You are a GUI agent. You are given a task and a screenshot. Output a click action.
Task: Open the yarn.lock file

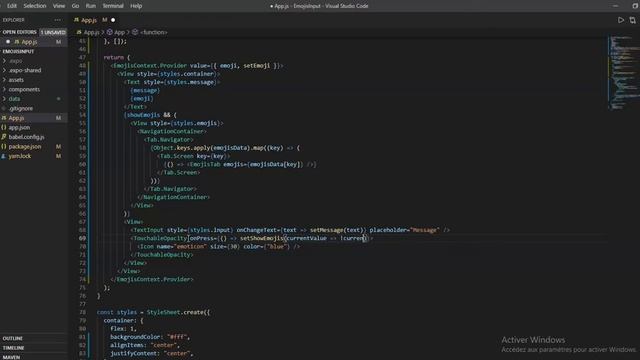(x=20, y=156)
